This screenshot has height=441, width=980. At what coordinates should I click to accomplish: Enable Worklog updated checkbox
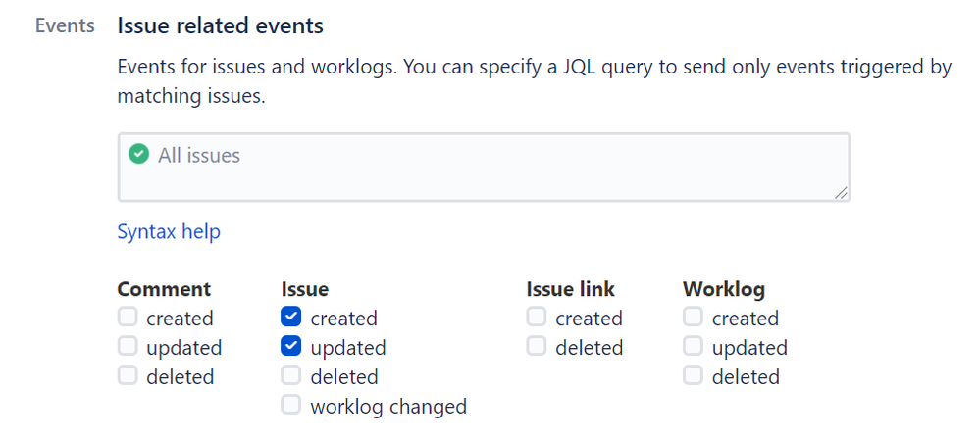(693, 346)
